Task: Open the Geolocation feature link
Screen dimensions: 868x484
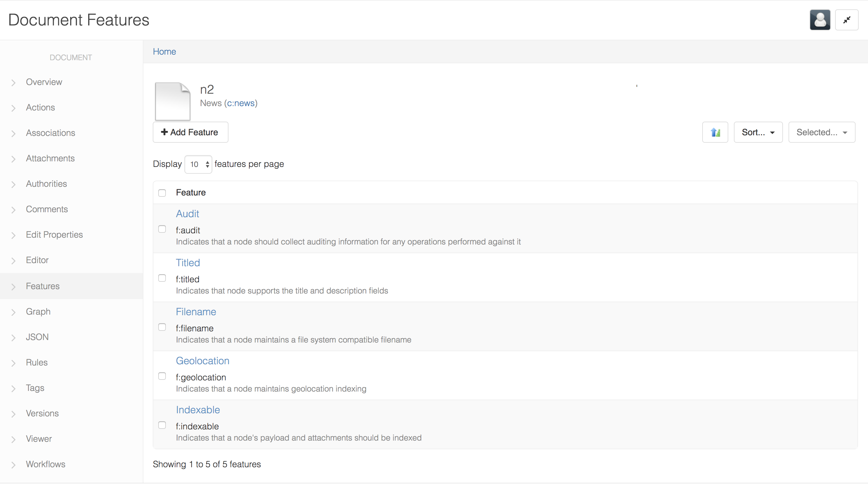Action: 202,361
